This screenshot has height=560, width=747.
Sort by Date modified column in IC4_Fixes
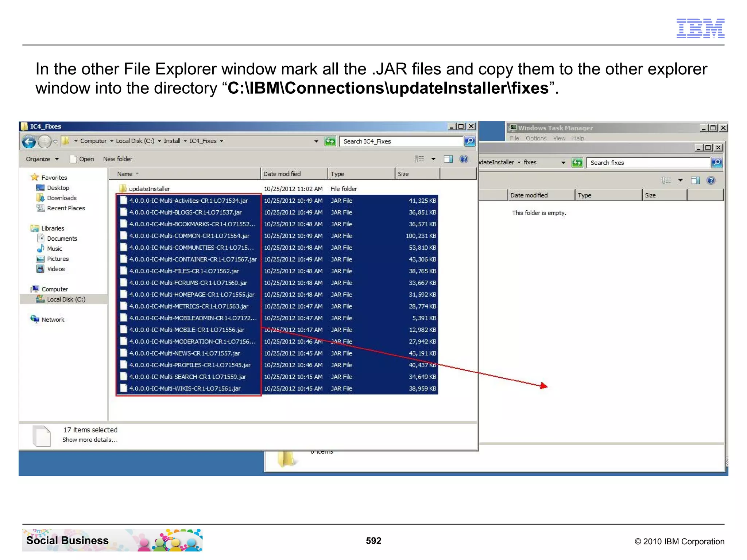pyautogui.click(x=294, y=174)
